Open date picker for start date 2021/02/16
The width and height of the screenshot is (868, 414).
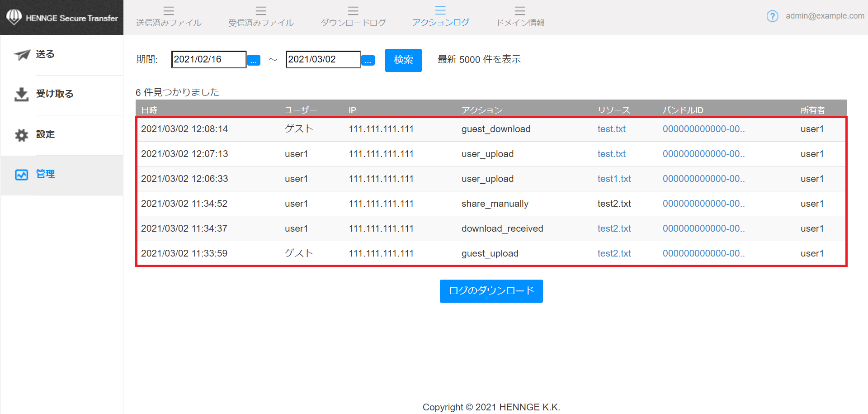254,60
